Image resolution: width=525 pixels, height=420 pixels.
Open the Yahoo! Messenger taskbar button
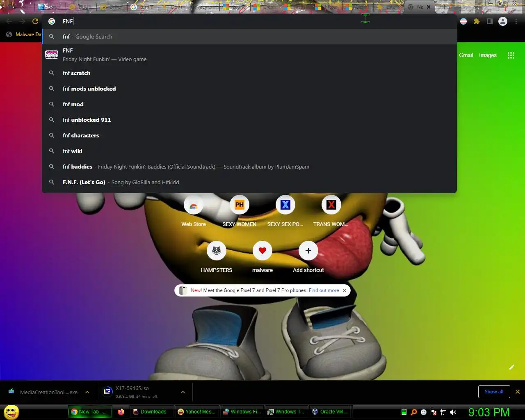click(x=196, y=412)
